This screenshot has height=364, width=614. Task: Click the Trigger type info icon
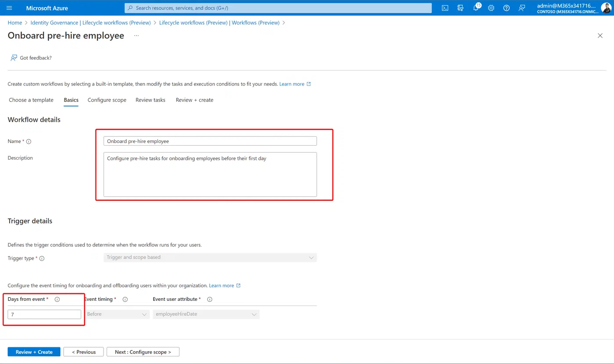click(42, 259)
